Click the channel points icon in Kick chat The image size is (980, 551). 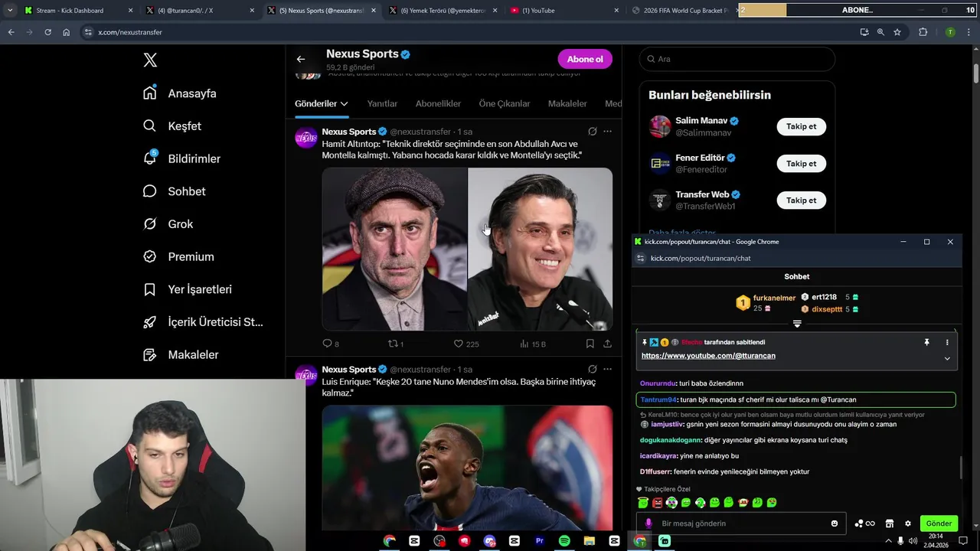(864, 523)
